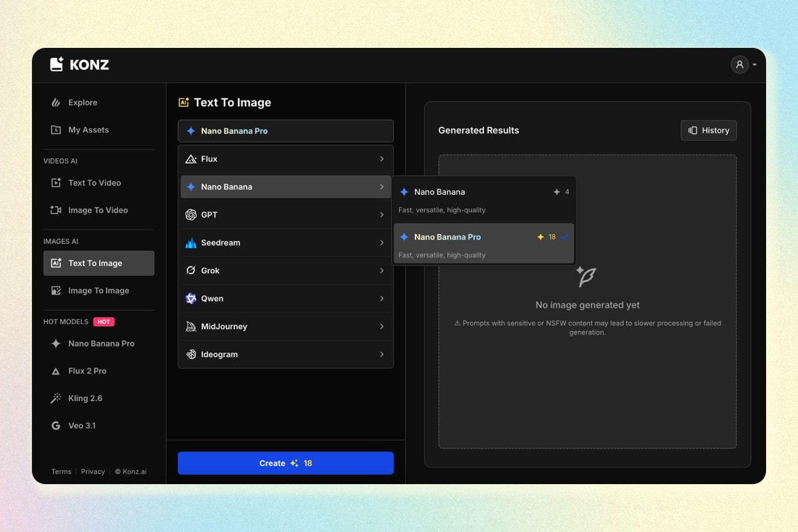Choose the Seedream row in model list
Image resolution: width=798 pixels, height=532 pixels.
[285, 243]
